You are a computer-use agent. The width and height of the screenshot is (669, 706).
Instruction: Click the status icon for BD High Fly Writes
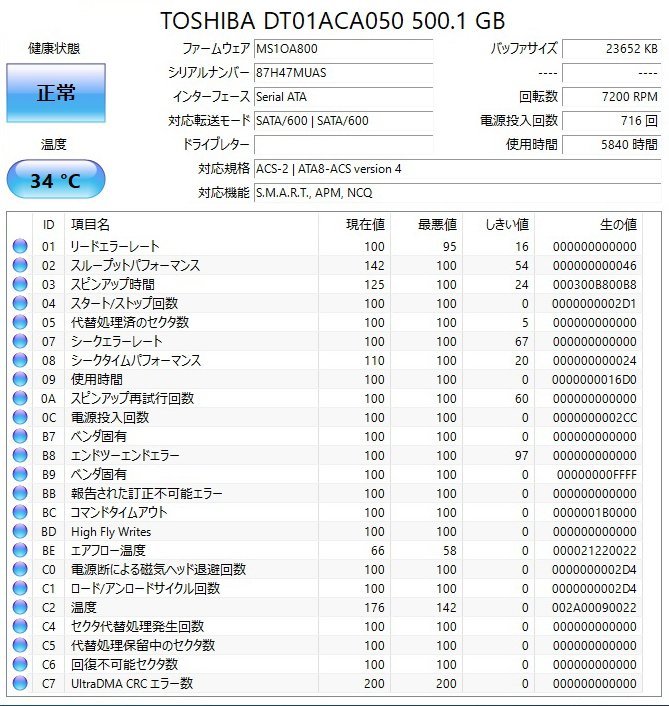click(20, 531)
